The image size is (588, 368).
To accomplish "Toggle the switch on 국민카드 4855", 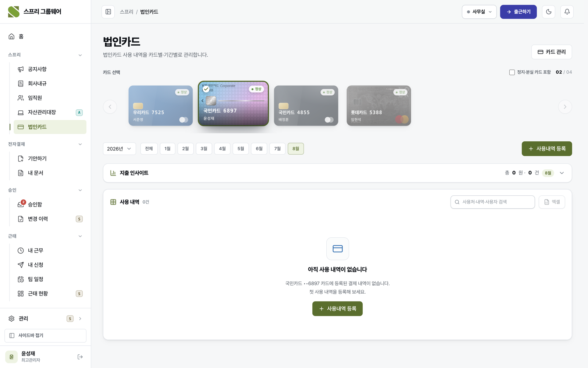I will [x=329, y=120].
